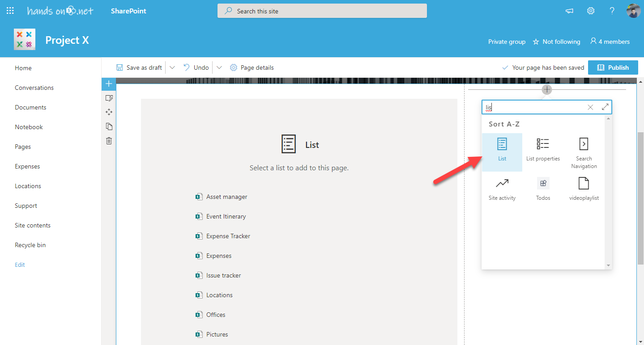
Task: Duplicate the web part with the copy icon
Action: point(109,126)
